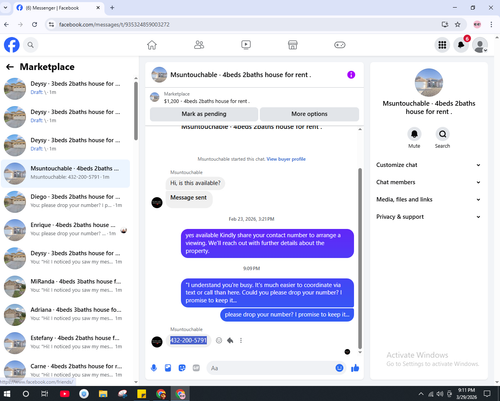Viewport: 500px width, 401px height.
Task: Open File Explorer from the taskbar
Action: click(103, 394)
